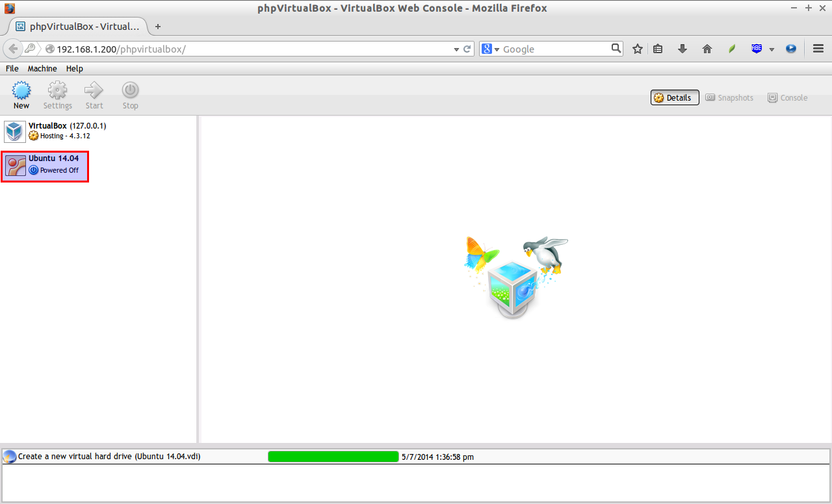Click the Ubuntu 14.04 OS type icon
Viewport: 832px width, 504px height.
coord(16,166)
